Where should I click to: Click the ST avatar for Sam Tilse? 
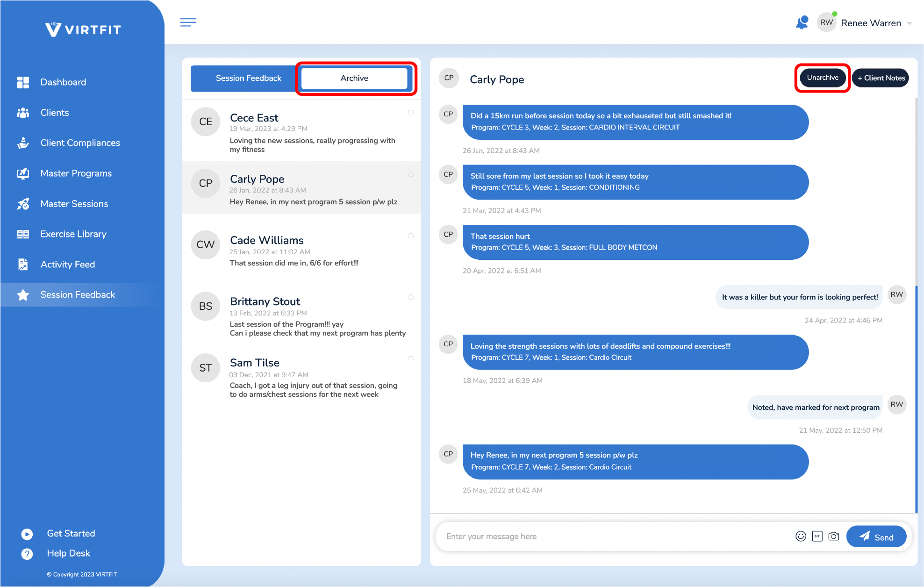click(x=206, y=368)
